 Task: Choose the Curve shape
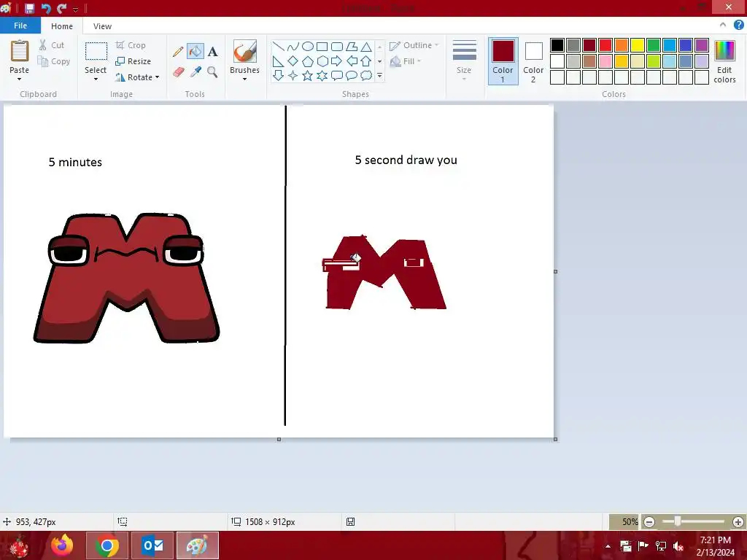(x=293, y=46)
